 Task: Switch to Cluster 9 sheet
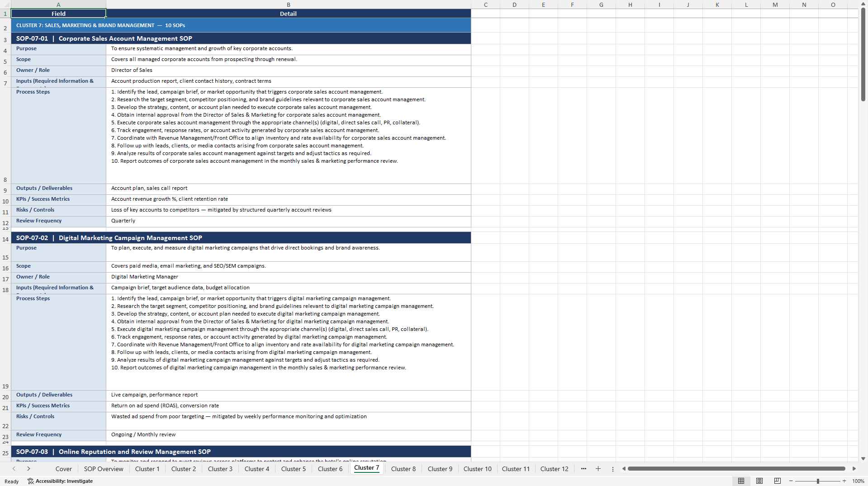click(x=440, y=469)
